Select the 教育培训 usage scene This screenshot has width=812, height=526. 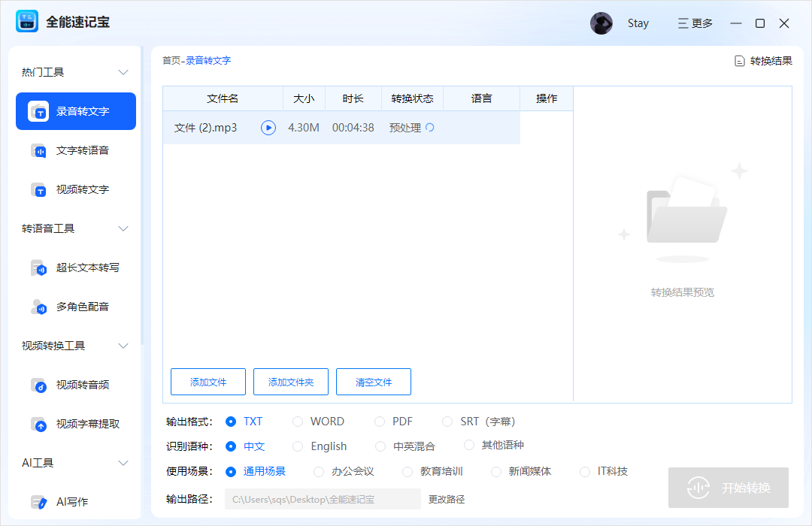click(408, 472)
